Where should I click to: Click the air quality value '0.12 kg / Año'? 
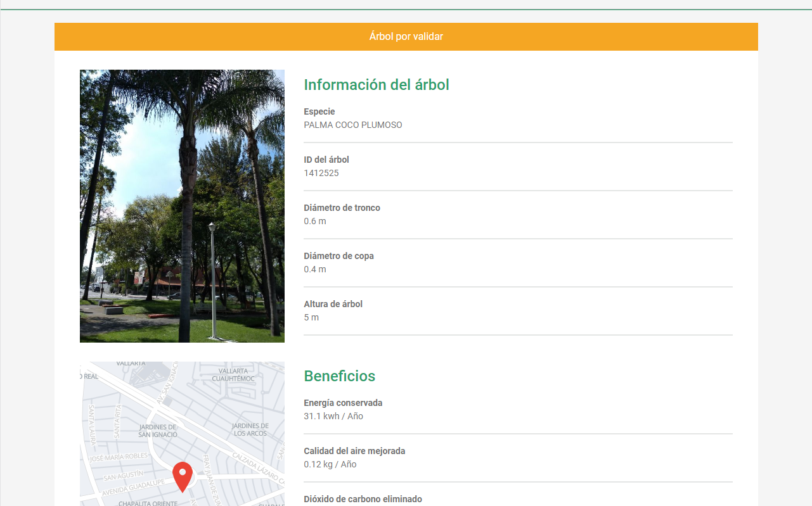pyautogui.click(x=330, y=464)
